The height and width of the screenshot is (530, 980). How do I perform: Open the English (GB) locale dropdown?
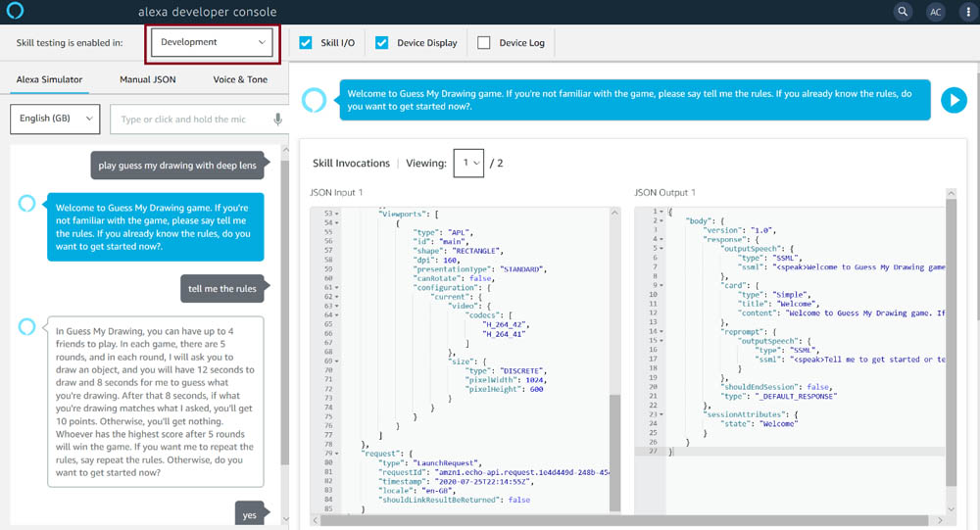tap(55, 119)
